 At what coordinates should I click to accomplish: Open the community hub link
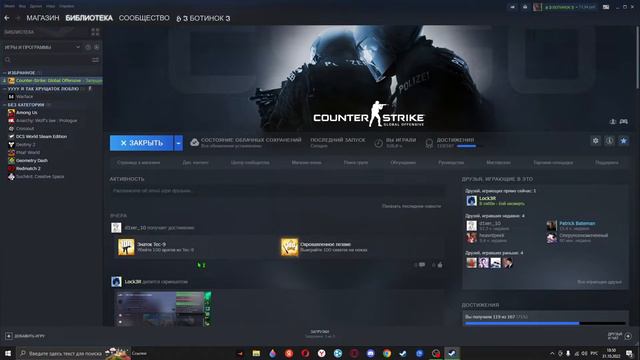pos(250,162)
